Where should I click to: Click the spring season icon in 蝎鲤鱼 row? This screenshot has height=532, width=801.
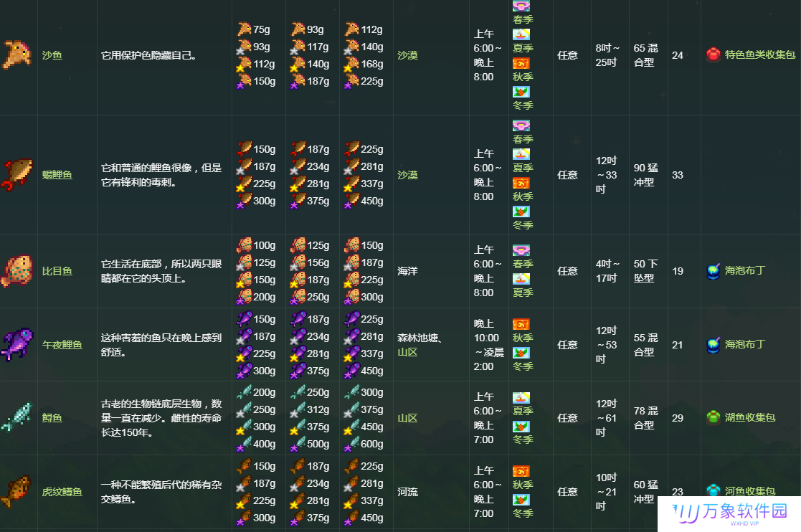point(521,125)
